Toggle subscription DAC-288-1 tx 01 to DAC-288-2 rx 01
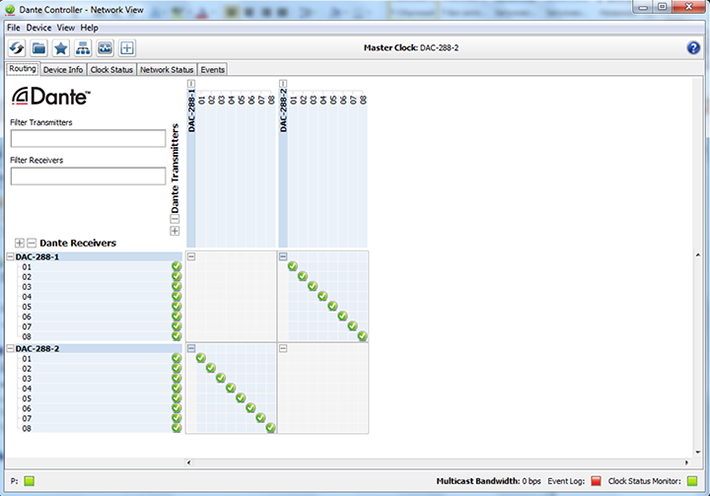710x496 pixels. (201, 358)
